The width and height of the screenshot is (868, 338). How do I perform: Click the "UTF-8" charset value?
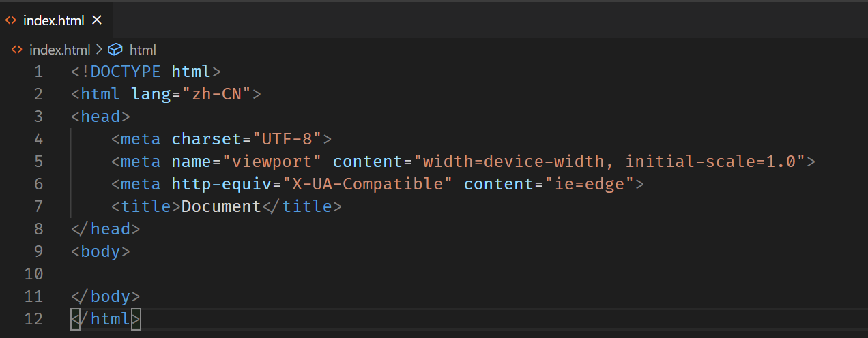pyautogui.click(x=287, y=139)
